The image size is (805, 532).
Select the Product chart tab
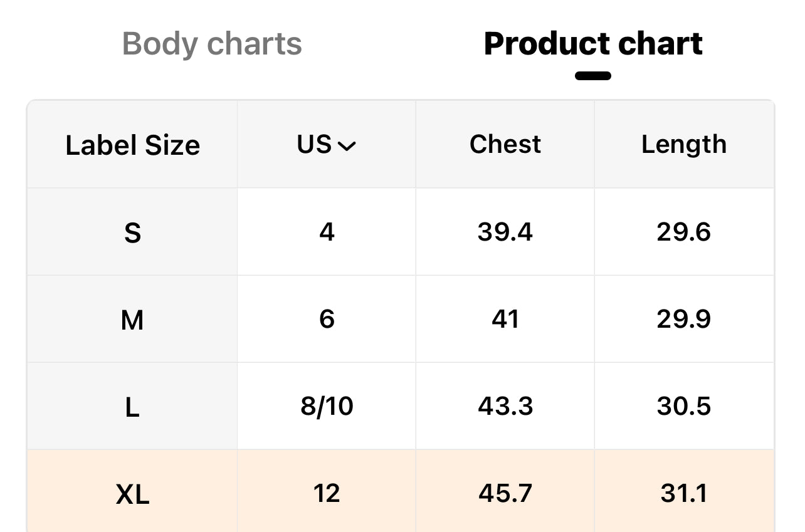coord(593,44)
